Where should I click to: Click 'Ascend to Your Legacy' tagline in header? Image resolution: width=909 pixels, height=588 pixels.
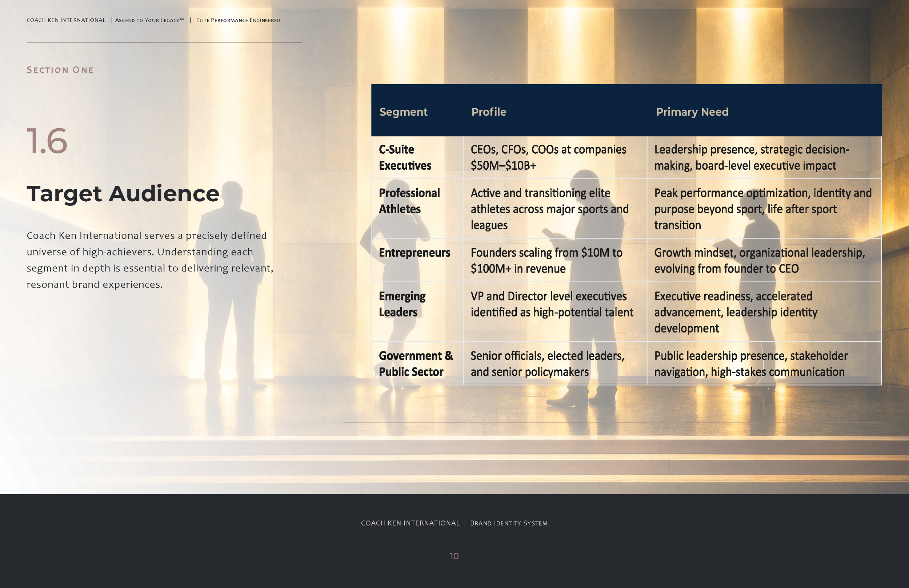tap(149, 20)
